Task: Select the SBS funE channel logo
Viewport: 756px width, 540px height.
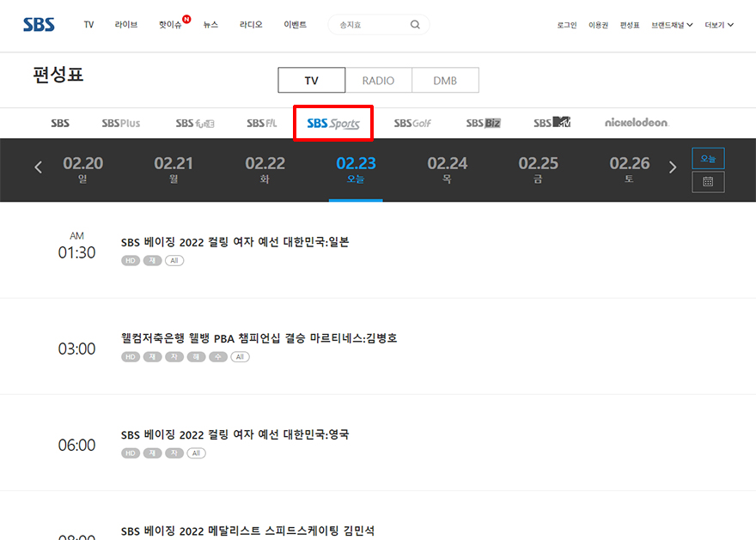Action: (x=195, y=124)
